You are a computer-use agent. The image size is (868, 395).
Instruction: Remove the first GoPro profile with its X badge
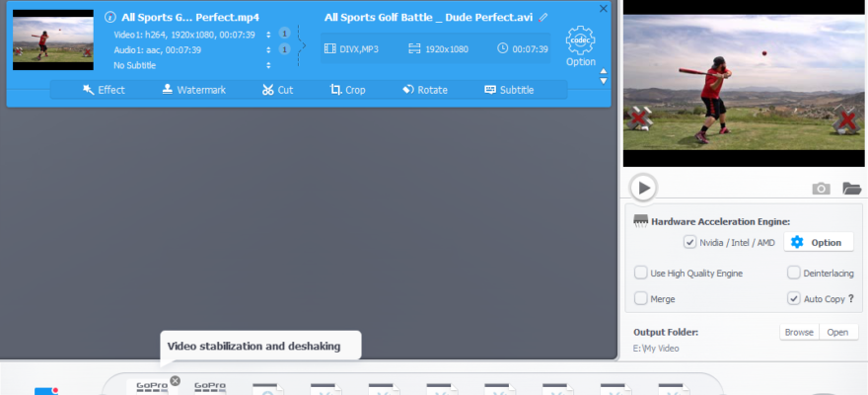click(175, 380)
